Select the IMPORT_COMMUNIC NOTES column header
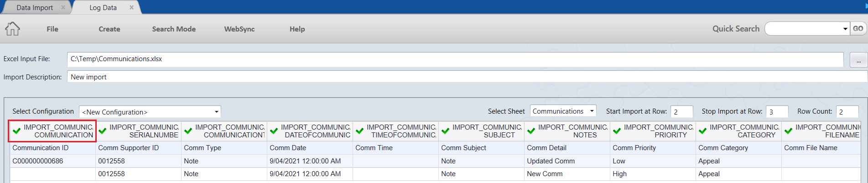Image resolution: width=868 pixels, height=183 pixels. tap(567, 131)
